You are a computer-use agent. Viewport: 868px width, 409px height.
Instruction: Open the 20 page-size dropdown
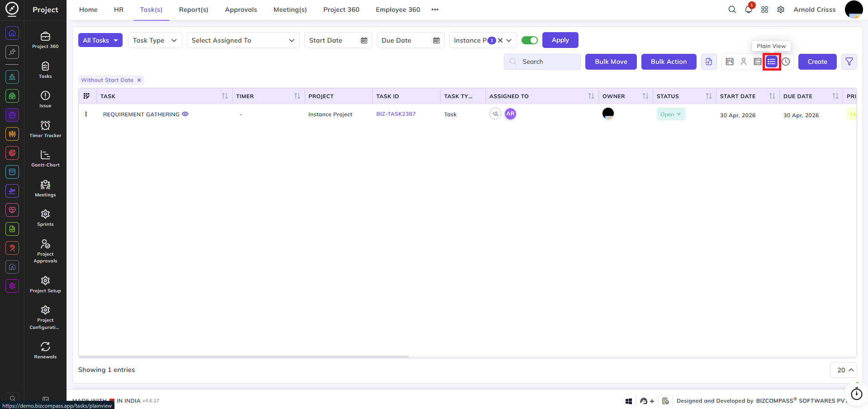tap(844, 370)
